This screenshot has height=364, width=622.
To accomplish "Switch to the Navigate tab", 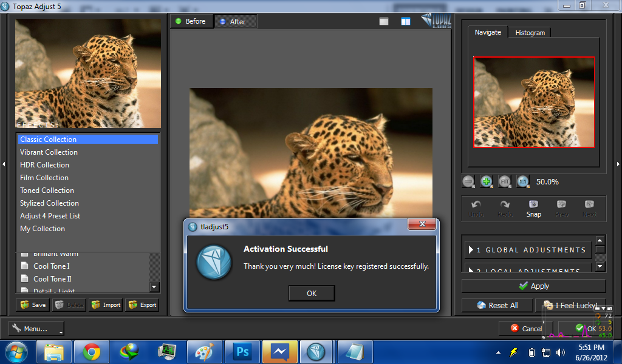I will click(x=488, y=32).
